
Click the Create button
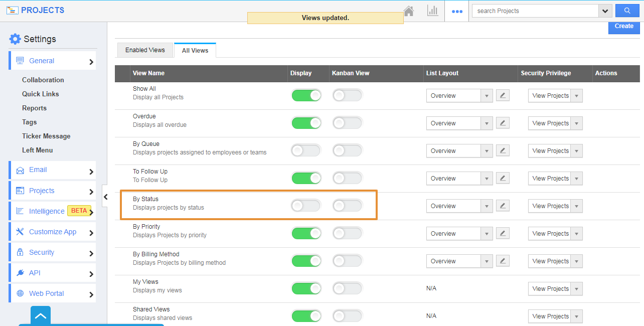coord(624,27)
